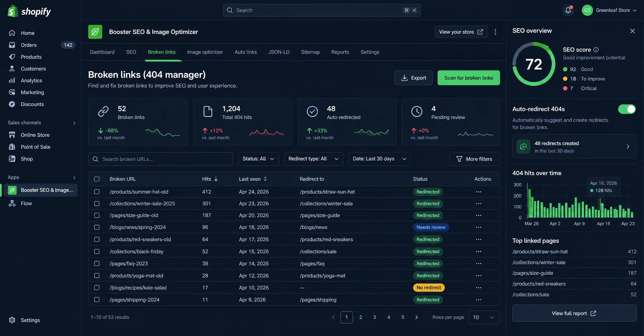
Task: Open the app's three-dot options menu
Action: pos(496,32)
